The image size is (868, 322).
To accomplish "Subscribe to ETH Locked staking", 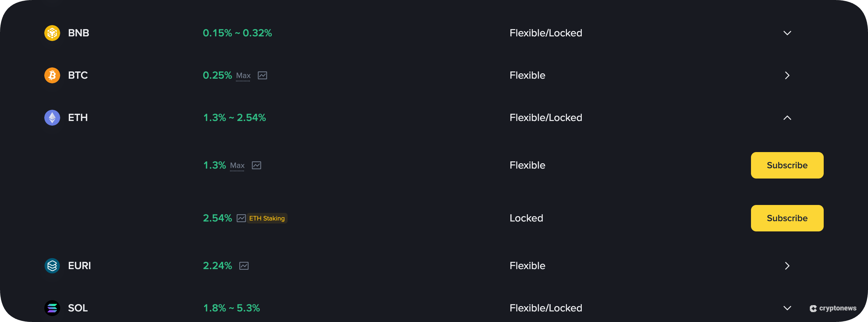I will (787, 218).
